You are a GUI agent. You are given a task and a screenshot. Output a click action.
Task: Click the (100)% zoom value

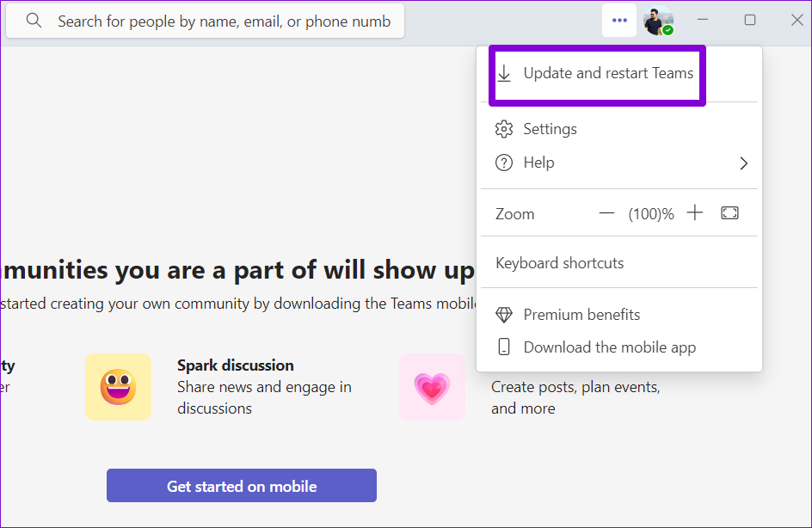[x=651, y=214]
